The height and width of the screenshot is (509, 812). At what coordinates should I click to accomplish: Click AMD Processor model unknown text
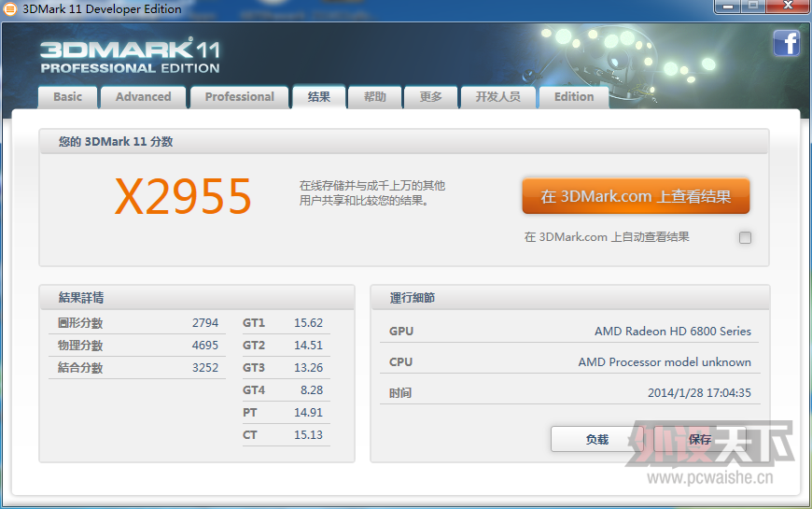click(x=665, y=361)
